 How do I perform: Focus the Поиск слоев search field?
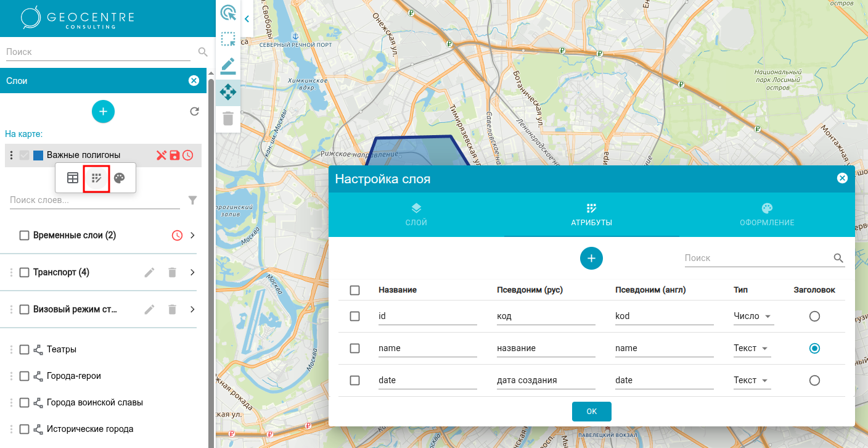[95, 200]
